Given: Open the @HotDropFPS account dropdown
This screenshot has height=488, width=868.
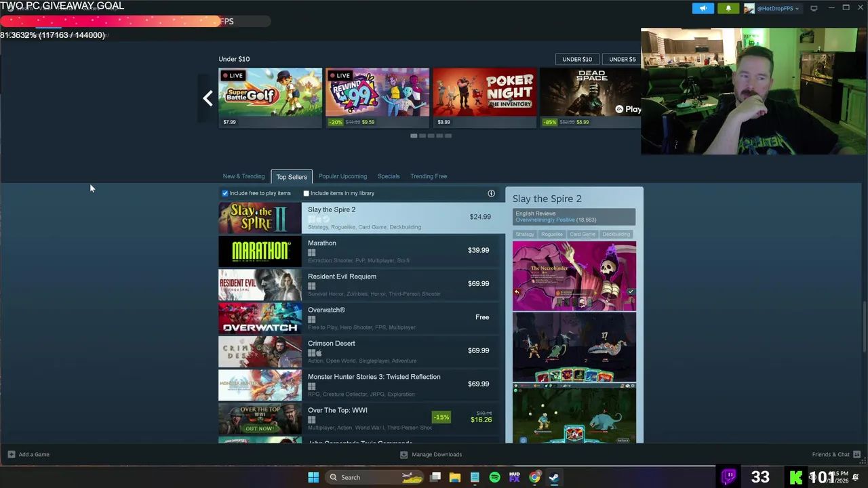Looking at the screenshot, I should (777, 8).
